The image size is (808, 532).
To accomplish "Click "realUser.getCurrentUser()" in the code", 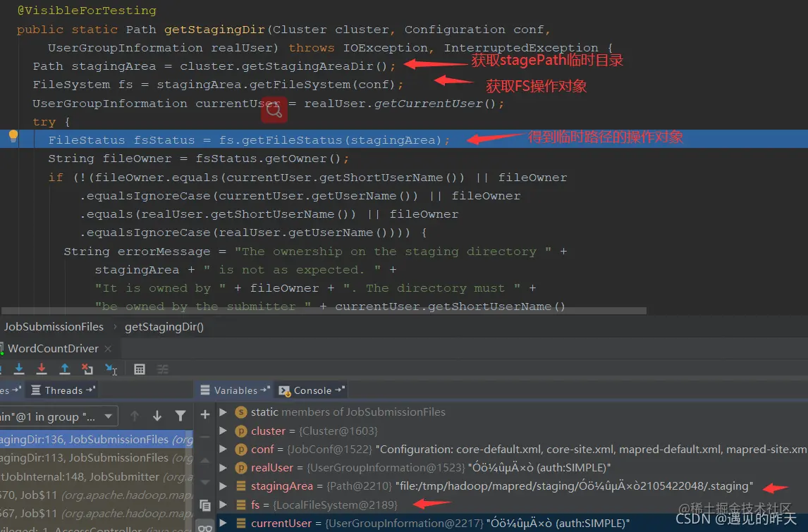I will pyautogui.click(x=400, y=104).
